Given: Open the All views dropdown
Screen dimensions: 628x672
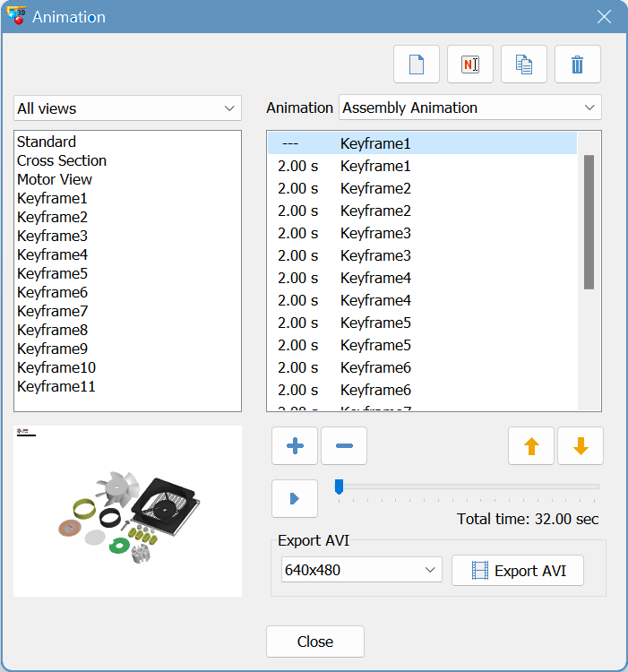Looking at the screenshot, I should [128, 108].
